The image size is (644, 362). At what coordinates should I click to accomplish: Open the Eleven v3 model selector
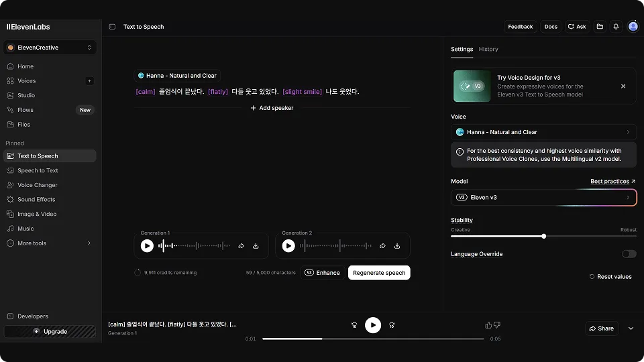[x=543, y=197]
